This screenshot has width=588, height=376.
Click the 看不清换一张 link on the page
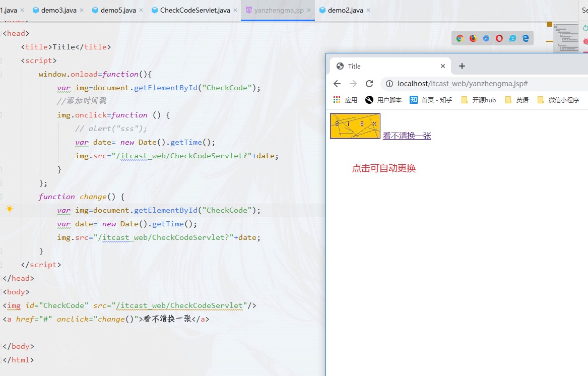(x=407, y=136)
